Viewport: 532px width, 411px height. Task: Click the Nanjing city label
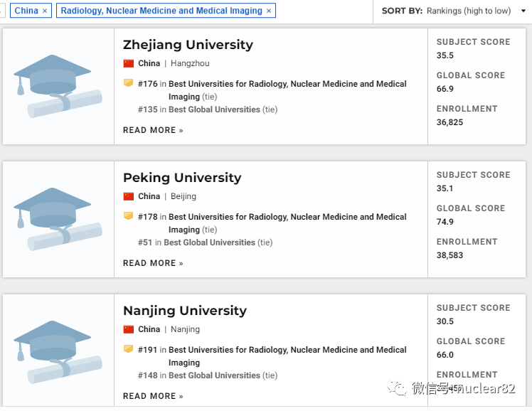click(185, 329)
